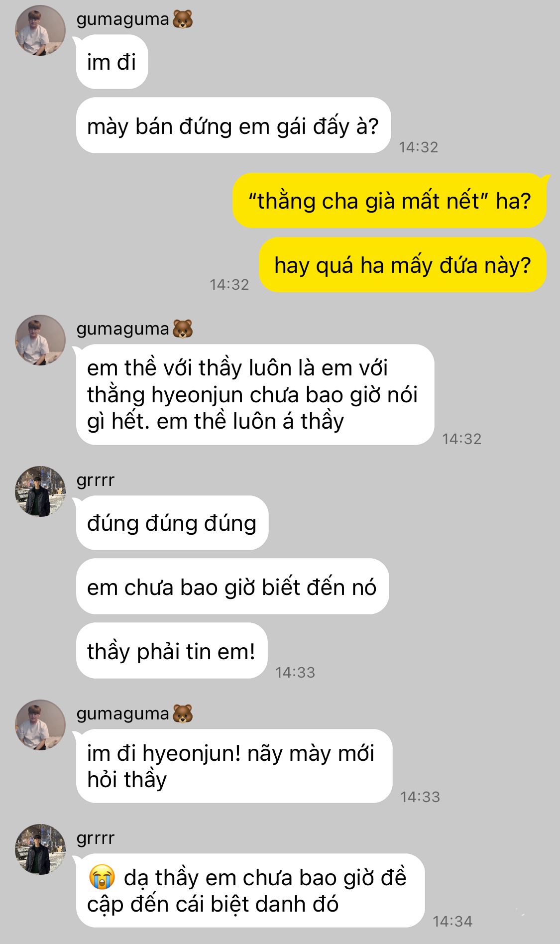
Task: Tap the first grrrr username label
Action: [x=96, y=480]
